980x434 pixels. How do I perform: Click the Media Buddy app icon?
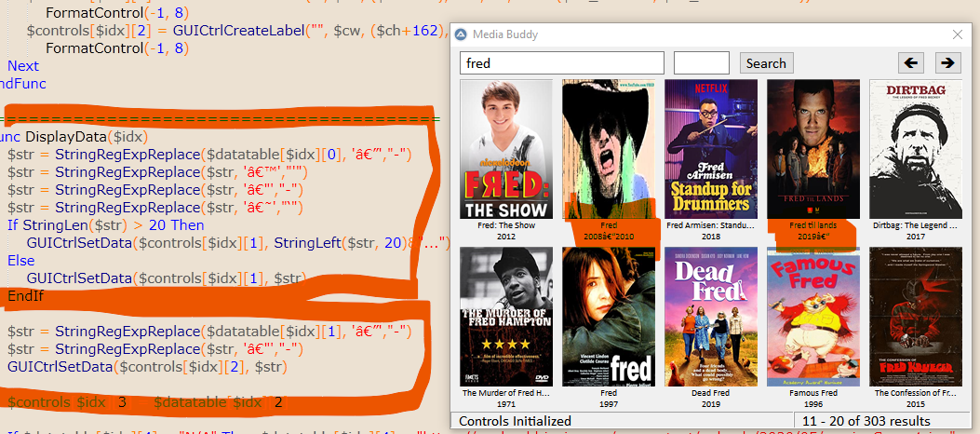click(x=461, y=34)
